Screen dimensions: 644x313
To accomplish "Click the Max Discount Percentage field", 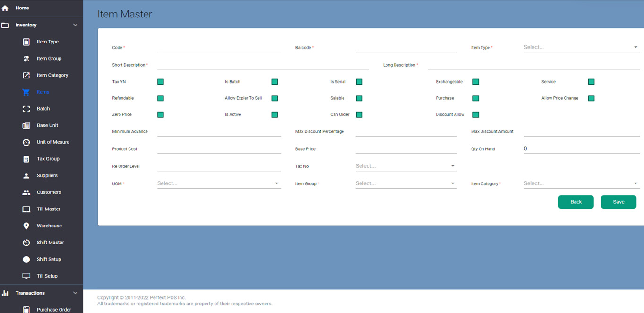I will (406, 131).
